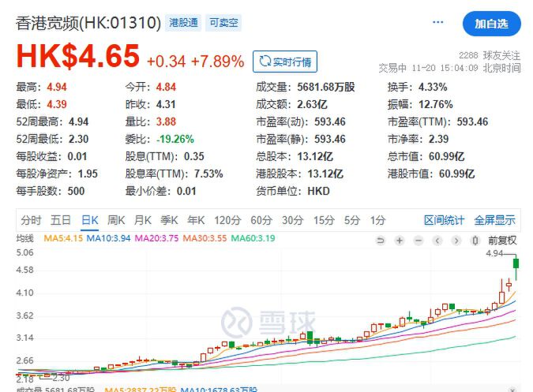Click the stock title 香港宽频(HK:01310)
This screenshot has width=533, height=392.
(88, 23)
